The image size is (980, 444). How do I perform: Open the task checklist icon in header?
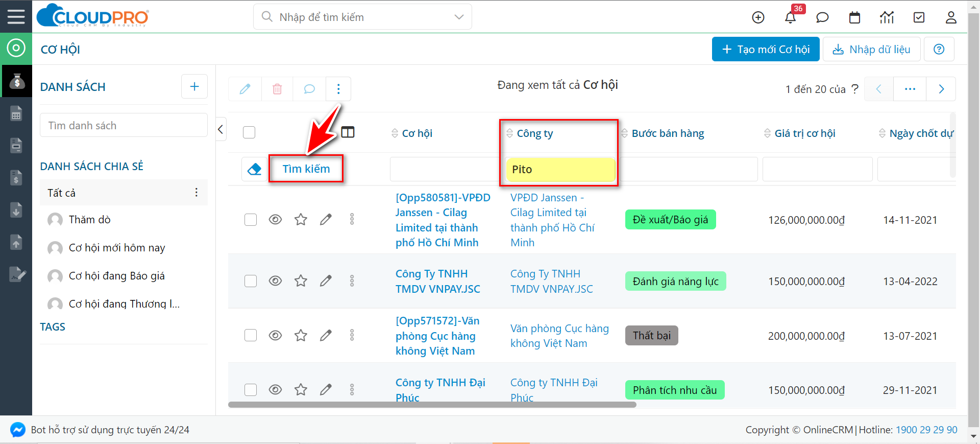pos(919,17)
